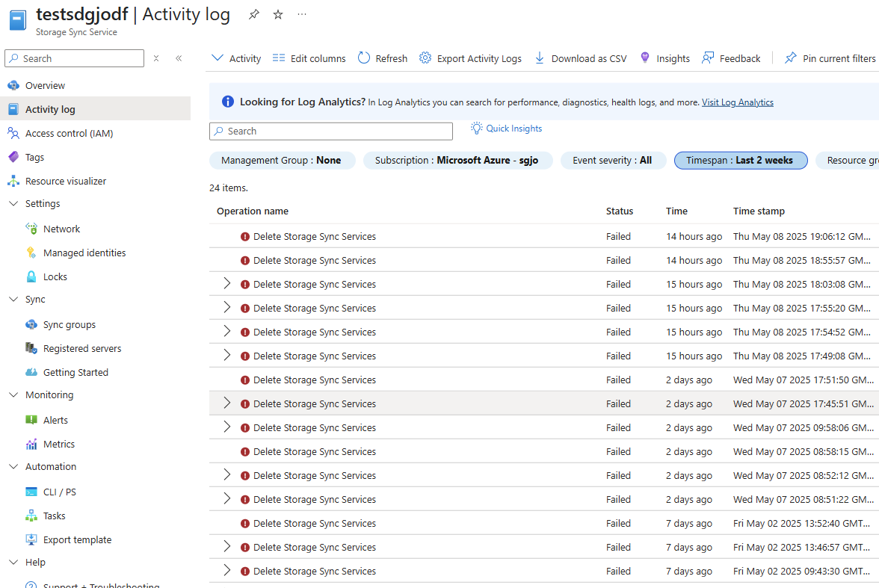Click the Locks padlock icon
The width and height of the screenshot is (879, 588).
pyautogui.click(x=31, y=276)
